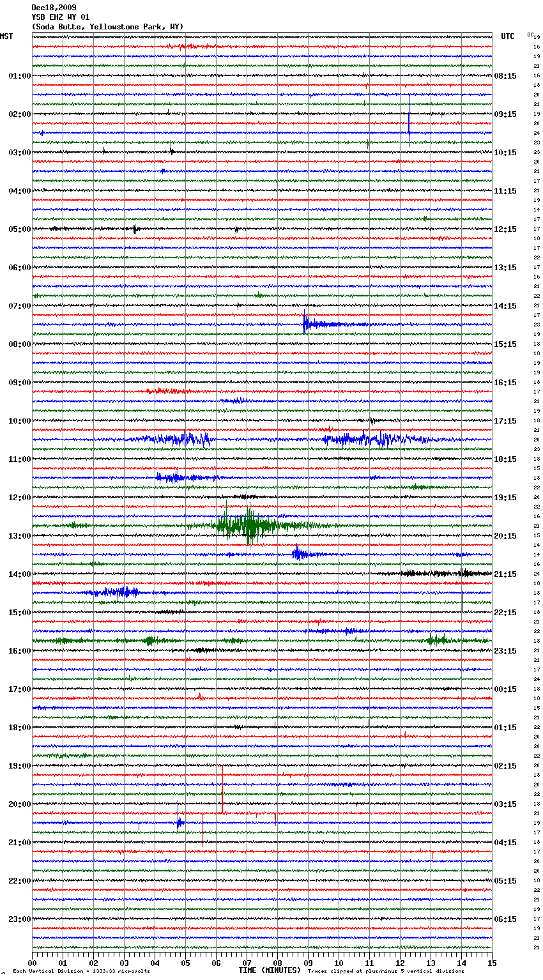Select the MST hour label "13:00"
Image resolution: width=543 pixels, height=980 pixels.
pos(20,536)
